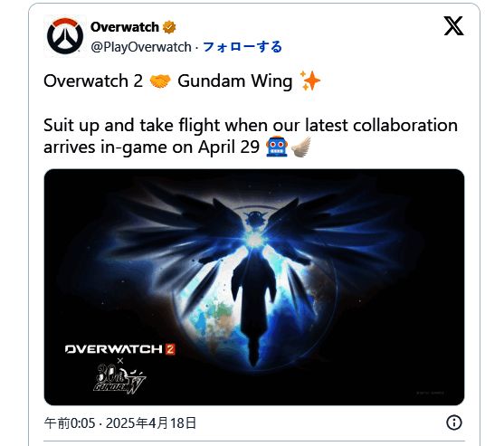The width and height of the screenshot is (504, 446).
Task: Click the Overwatch profile avatar logo
Action: (x=65, y=36)
